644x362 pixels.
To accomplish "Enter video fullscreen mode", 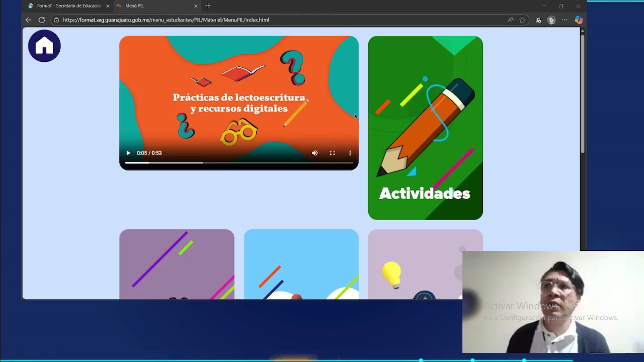I will pos(332,153).
